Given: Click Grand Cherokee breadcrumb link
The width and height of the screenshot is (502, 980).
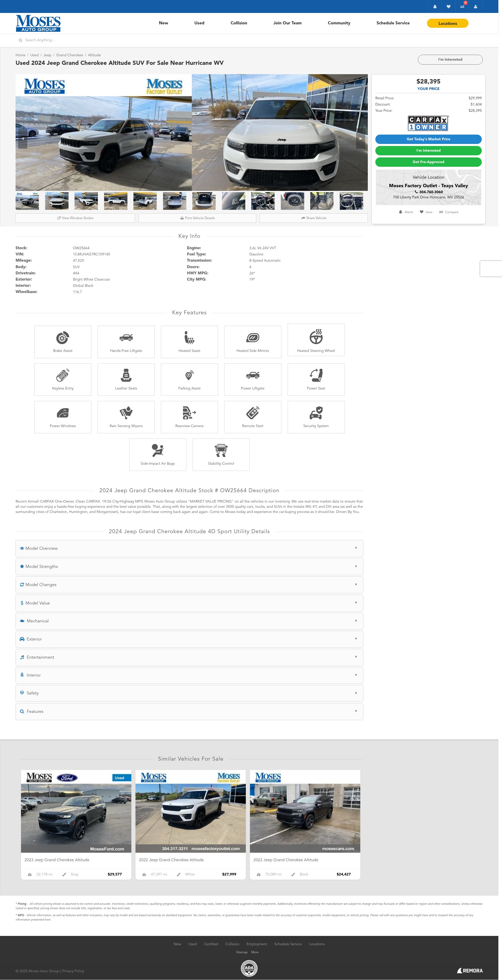Looking at the screenshot, I should (70, 55).
